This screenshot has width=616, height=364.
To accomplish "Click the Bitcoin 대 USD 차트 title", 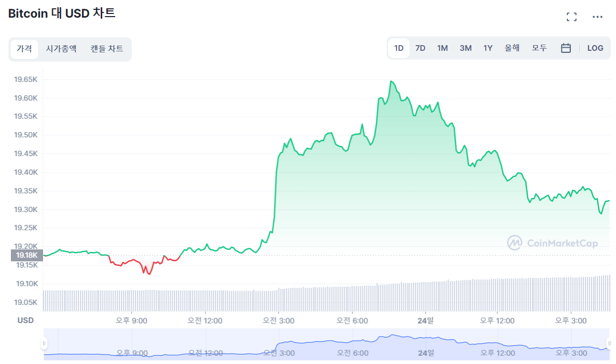I will [62, 13].
